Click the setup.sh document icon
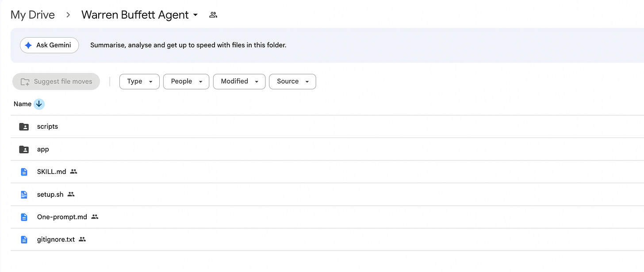 [x=24, y=194]
